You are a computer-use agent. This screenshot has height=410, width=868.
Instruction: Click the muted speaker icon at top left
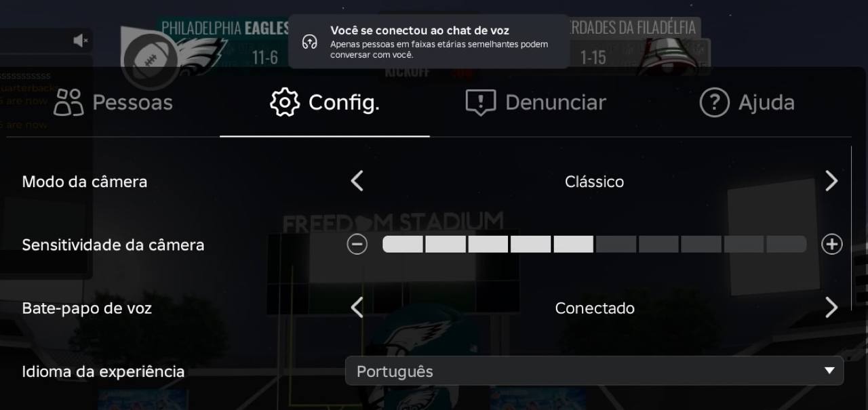[81, 41]
